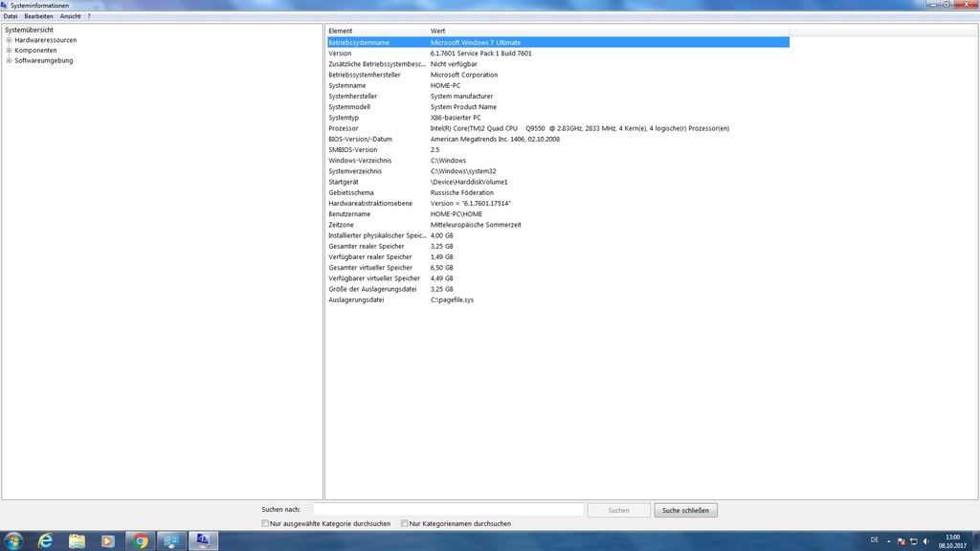The image size is (980, 551).
Task: Click the '4,00 GB' installed memory value
Action: (442, 235)
